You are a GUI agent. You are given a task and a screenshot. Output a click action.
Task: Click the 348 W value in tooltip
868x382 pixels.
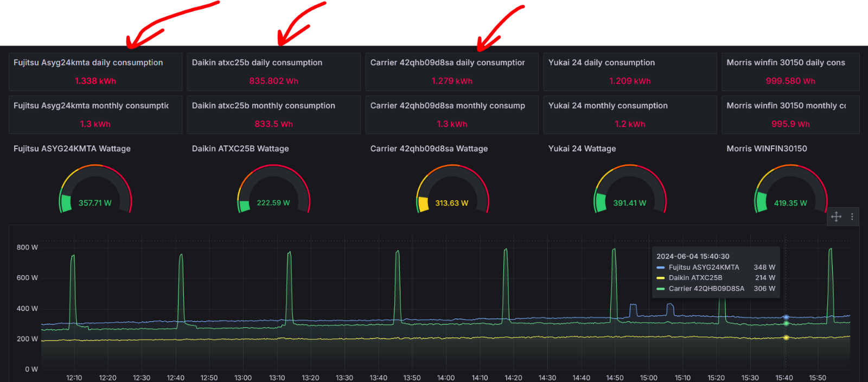pyautogui.click(x=764, y=268)
